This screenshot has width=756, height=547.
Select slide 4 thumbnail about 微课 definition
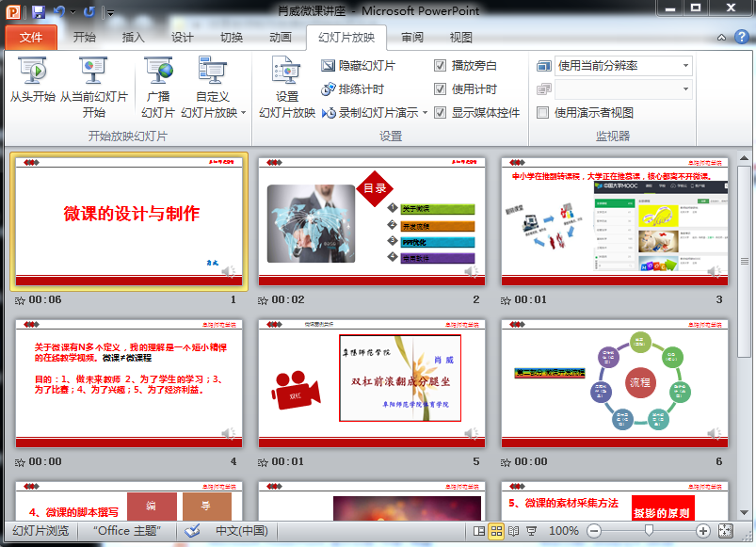coord(129,383)
